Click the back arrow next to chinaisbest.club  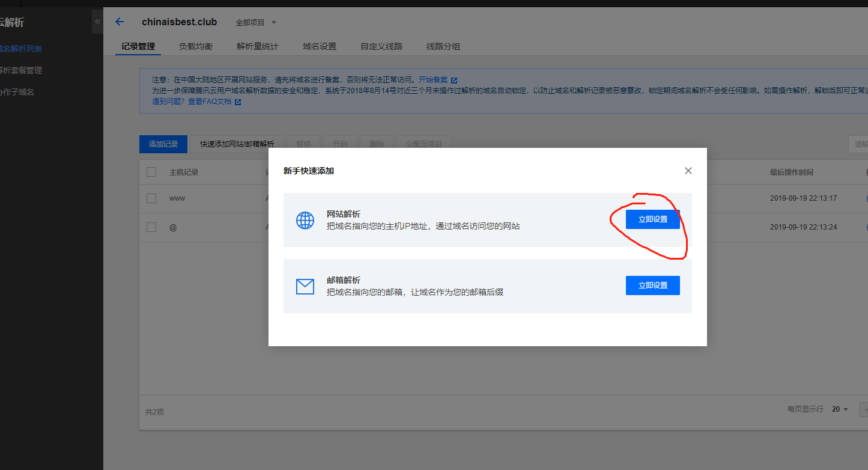point(119,22)
